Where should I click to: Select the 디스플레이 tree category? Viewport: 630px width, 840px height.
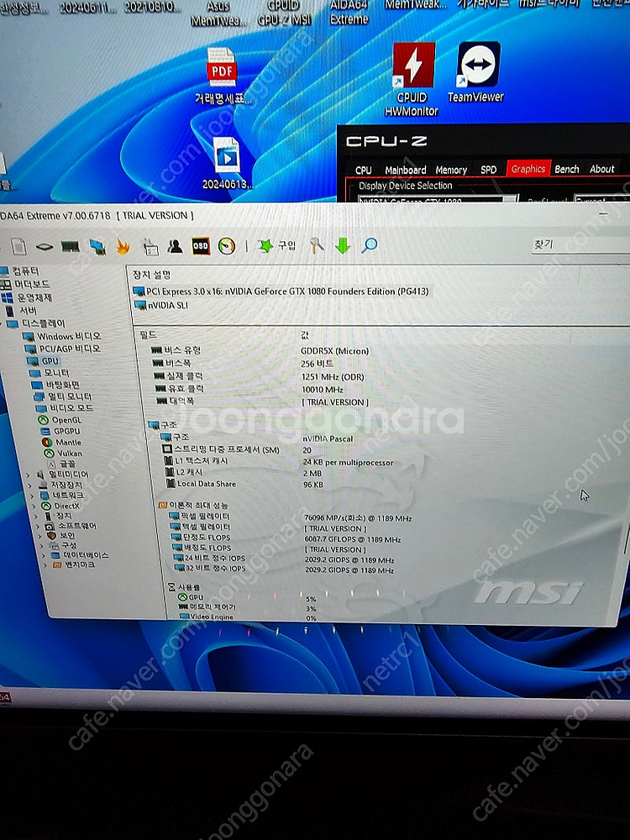click(37, 323)
